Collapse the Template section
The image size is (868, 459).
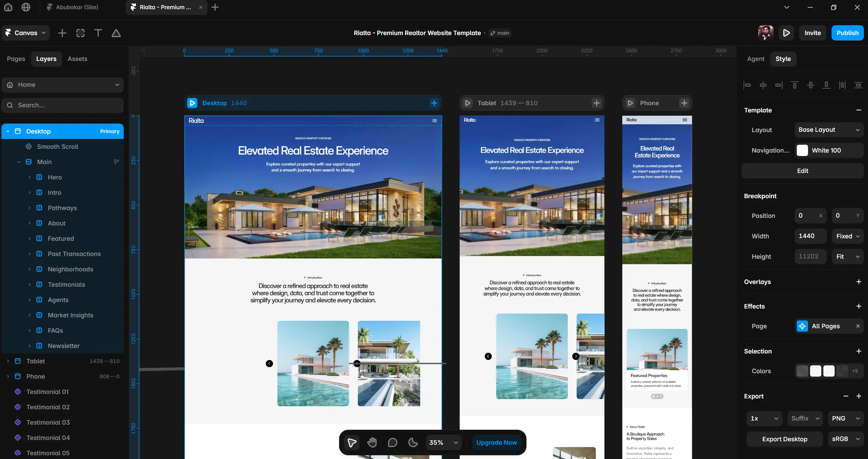(859, 110)
